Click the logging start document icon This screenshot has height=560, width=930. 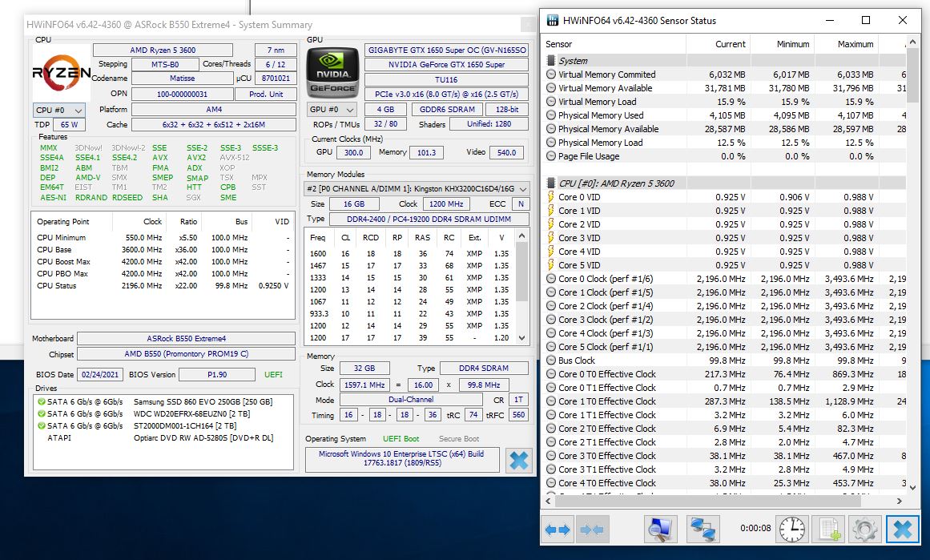tap(828, 529)
